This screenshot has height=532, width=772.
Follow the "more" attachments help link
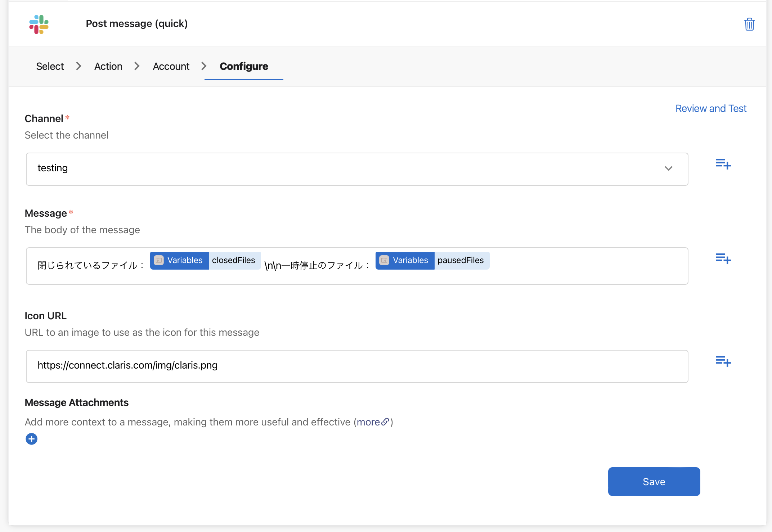click(x=368, y=422)
